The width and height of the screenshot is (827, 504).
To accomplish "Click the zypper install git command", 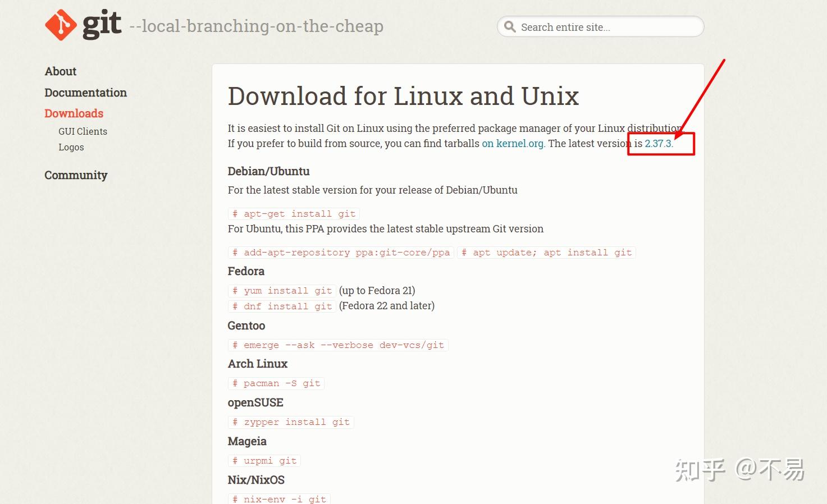I will [291, 422].
